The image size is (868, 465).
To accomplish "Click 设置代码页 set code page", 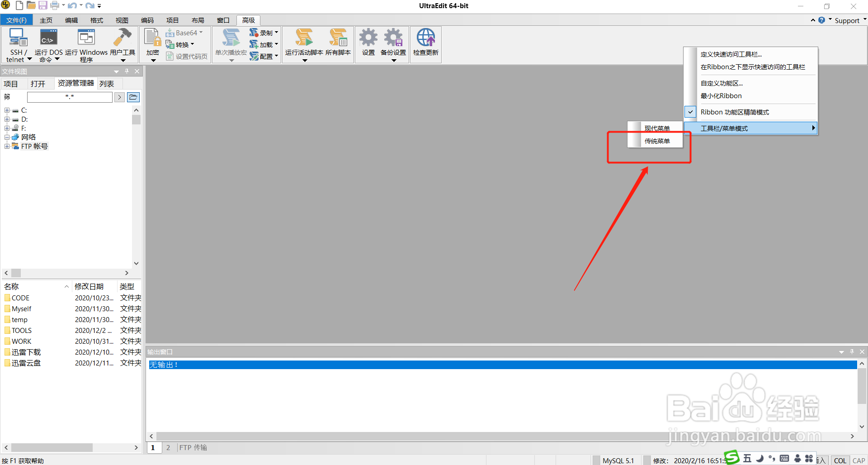I will (x=186, y=56).
